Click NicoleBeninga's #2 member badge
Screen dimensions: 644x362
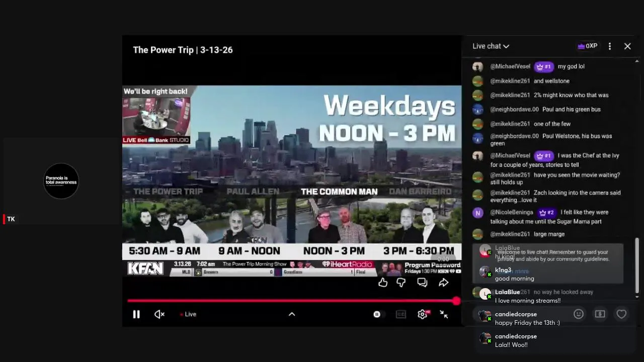tap(546, 213)
